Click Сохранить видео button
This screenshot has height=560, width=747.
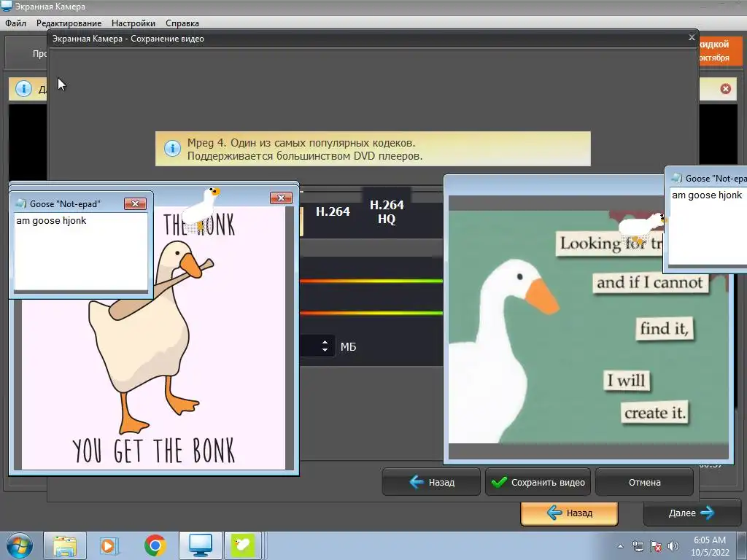(538, 483)
